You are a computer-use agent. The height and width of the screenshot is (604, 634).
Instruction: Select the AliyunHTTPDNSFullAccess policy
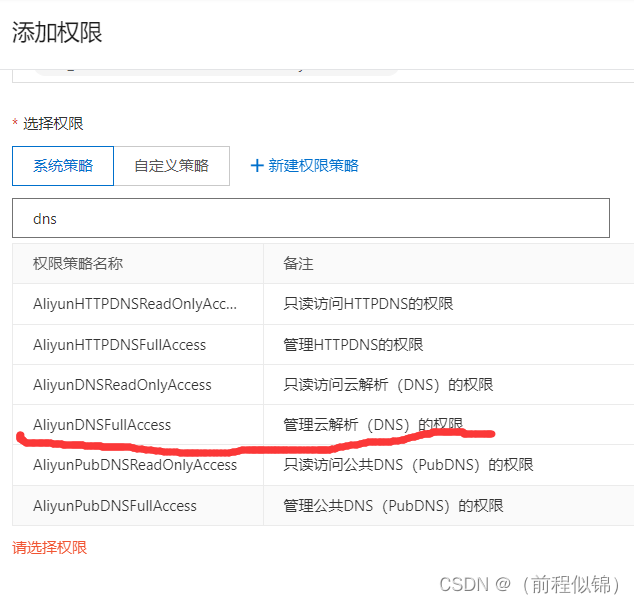119,345
